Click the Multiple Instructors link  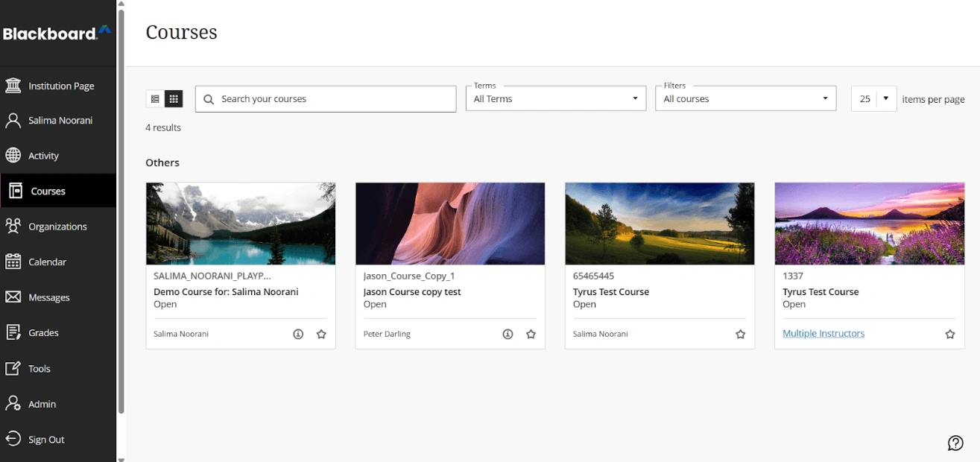823,334
